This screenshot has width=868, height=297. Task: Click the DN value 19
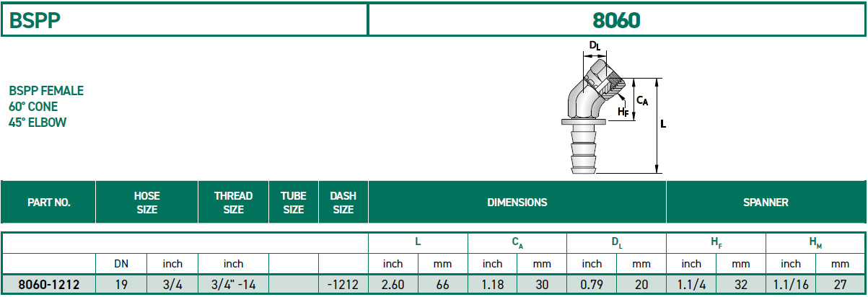[121, 285]
